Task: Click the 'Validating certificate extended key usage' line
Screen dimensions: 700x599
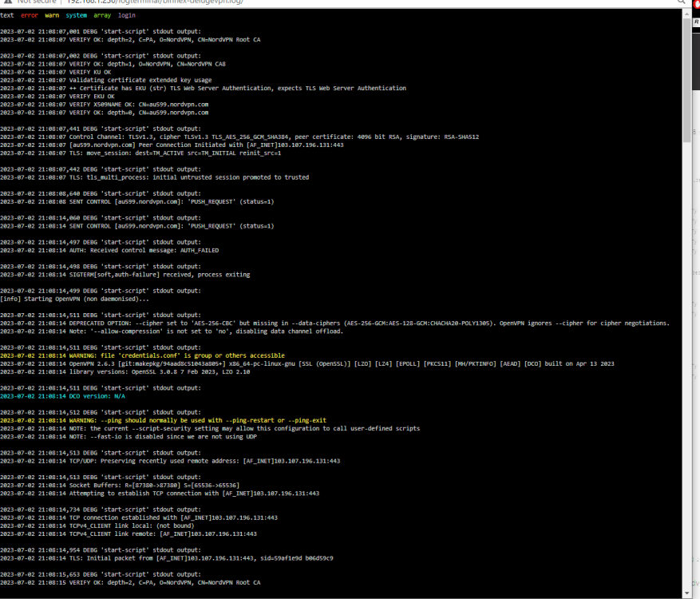Action: 106,81
